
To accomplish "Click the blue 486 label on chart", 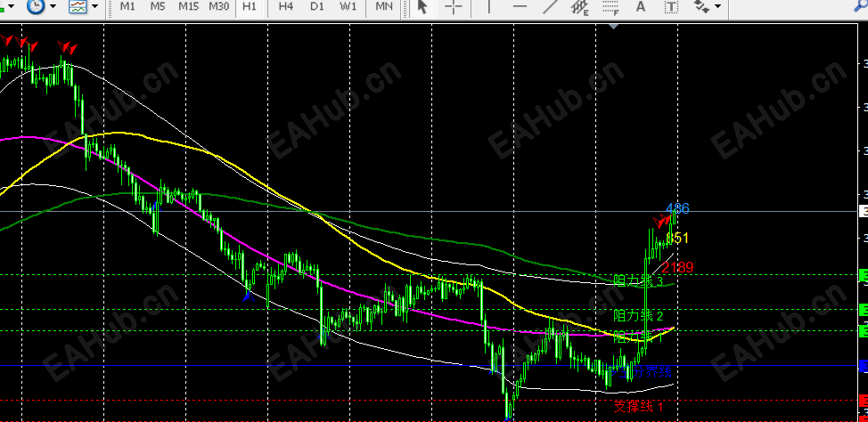I will (x=677, y=208).
